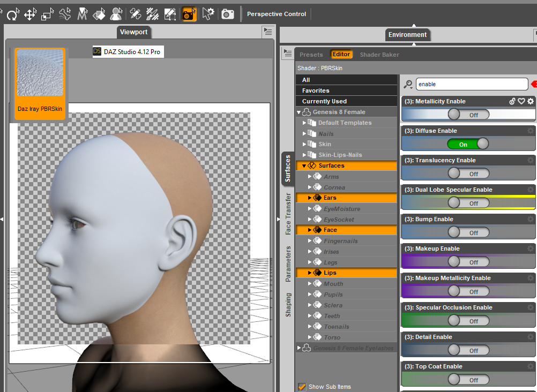Screen dimensions: 537x392
Task: Expand the Default Templates folder
Action: click(x=304, y=123)
